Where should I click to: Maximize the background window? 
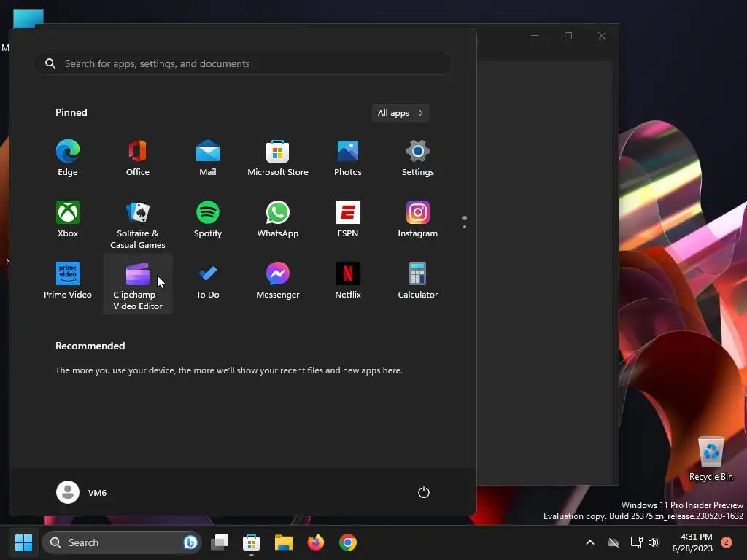point(568,36)
